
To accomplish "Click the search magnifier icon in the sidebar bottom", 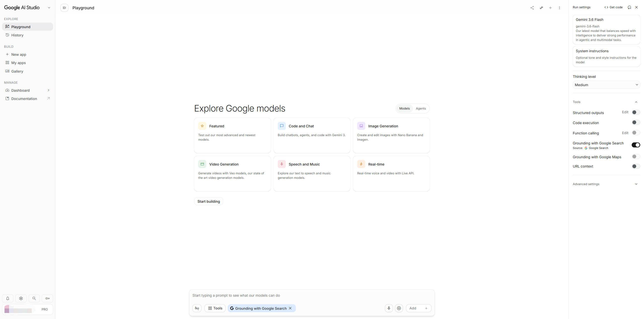I will tap(34, 298).
